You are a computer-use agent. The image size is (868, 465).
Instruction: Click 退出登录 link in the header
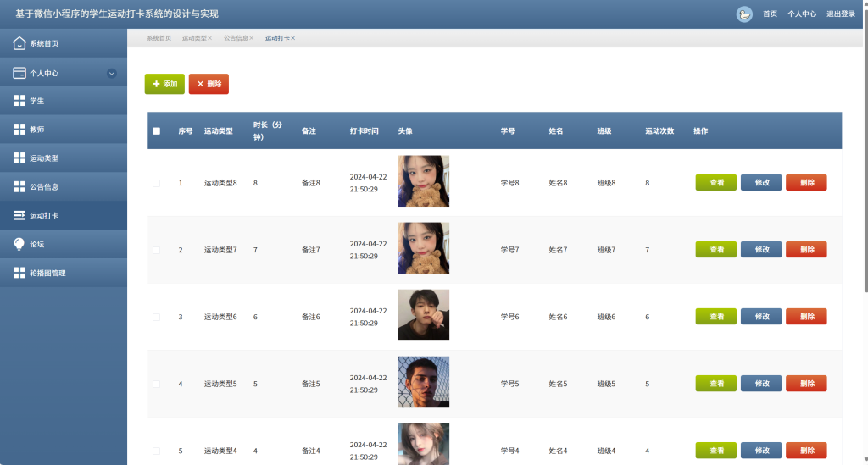coord(841,14)
